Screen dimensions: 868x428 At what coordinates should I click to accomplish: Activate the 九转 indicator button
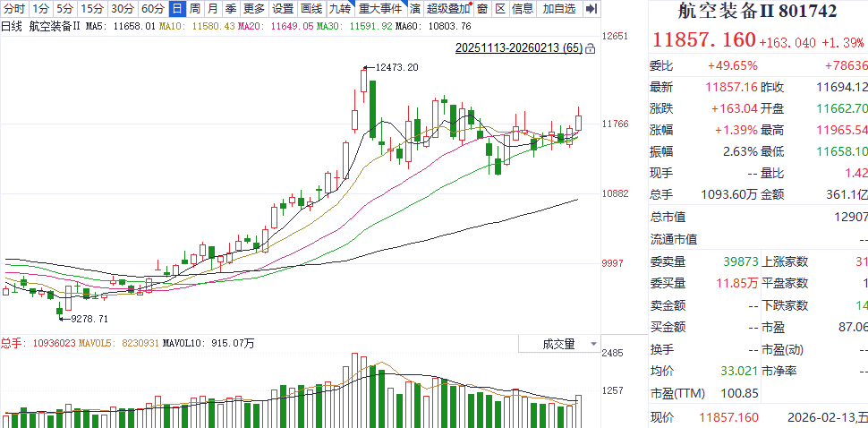click(x=339, y=9)
